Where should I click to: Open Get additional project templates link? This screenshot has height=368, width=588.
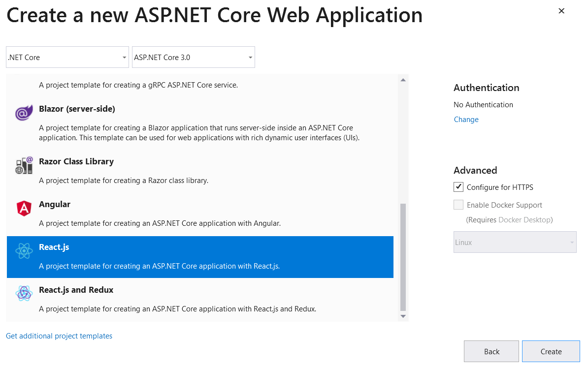click(x=59, y=336)
